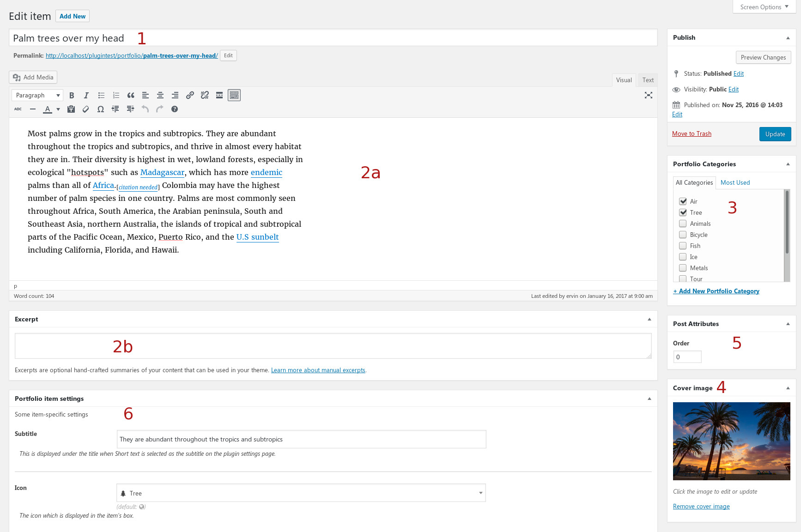Click the Add New button
The height and width of the screenshot is (532, 801).
(x=73, y=16)
